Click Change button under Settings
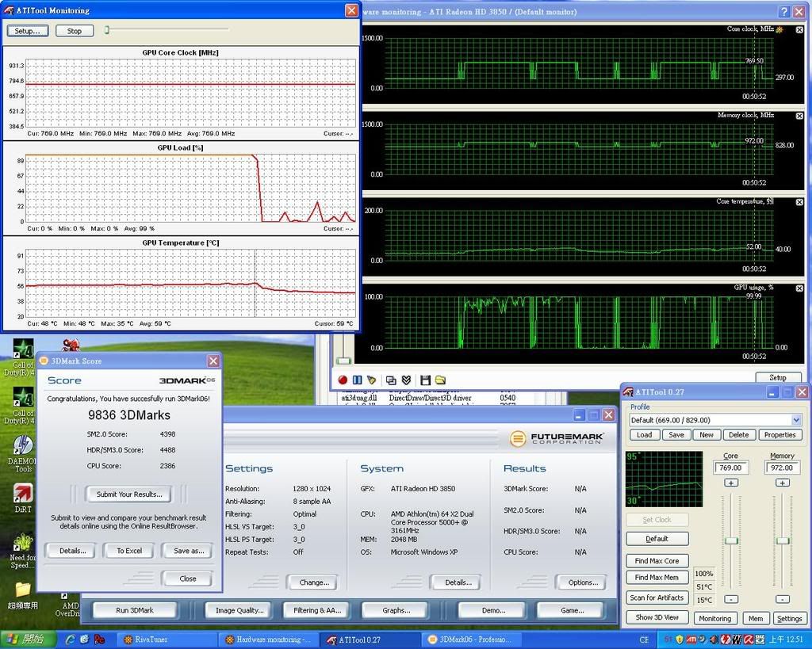The image size is (812, 649). (314, 582)
